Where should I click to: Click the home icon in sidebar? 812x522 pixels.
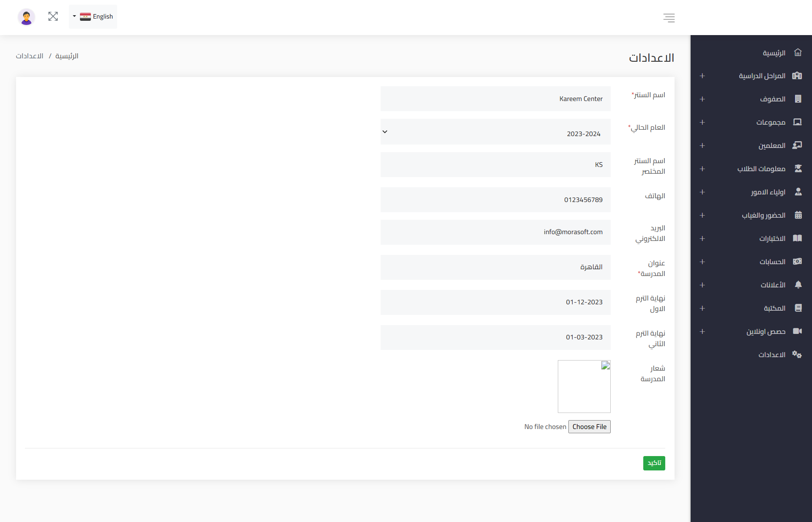(798, 52)
